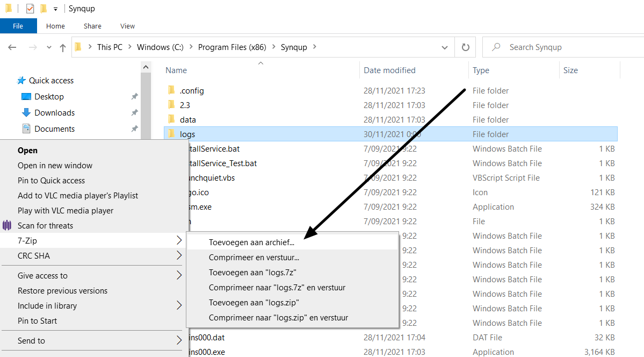Expand the 7-Zip submenu
The image size is (644, 357).
(93, 241)
